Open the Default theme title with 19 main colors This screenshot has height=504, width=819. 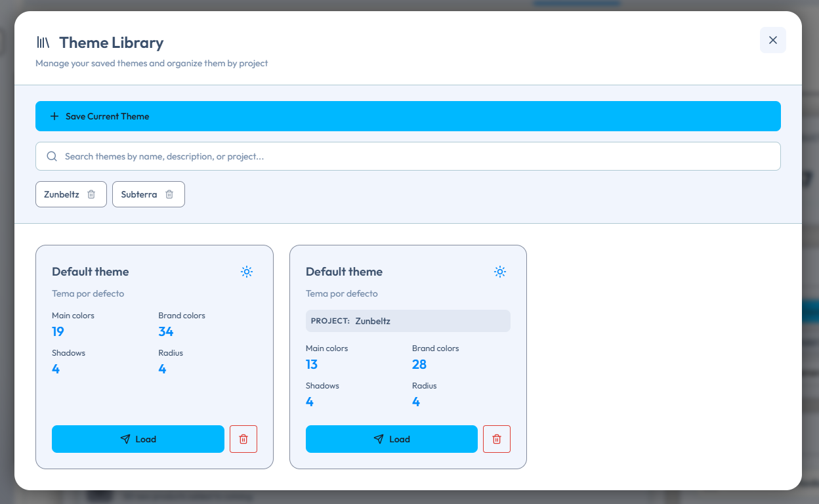tap(91, 272)
